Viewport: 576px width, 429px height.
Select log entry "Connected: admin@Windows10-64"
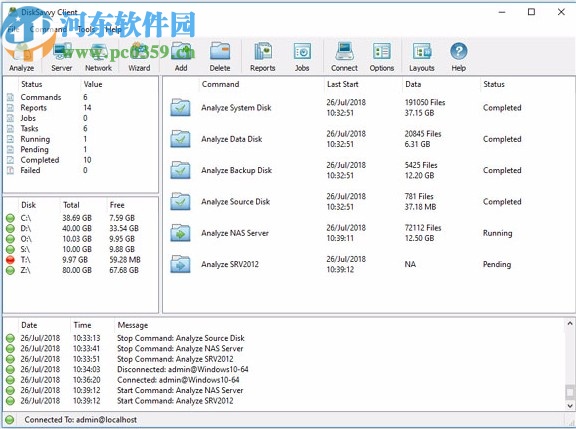pos(178,380)
